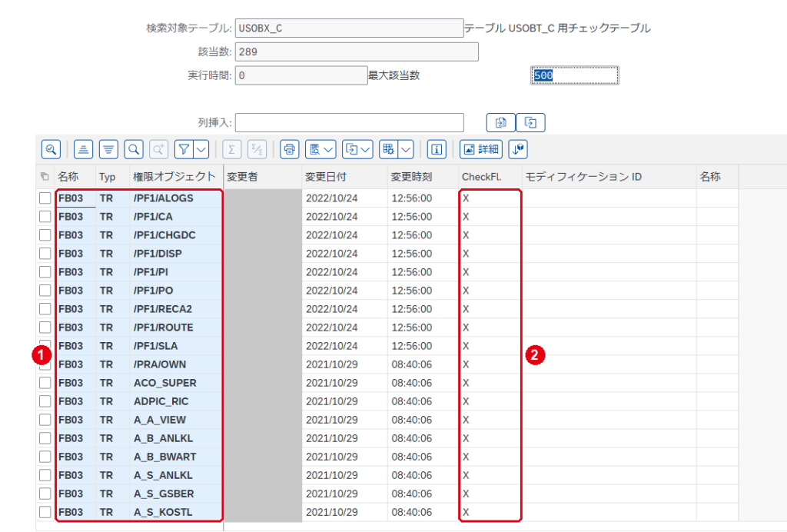Click the 該当数 field showing 289
The image size is (787, 532).
[x=357, y=52]
